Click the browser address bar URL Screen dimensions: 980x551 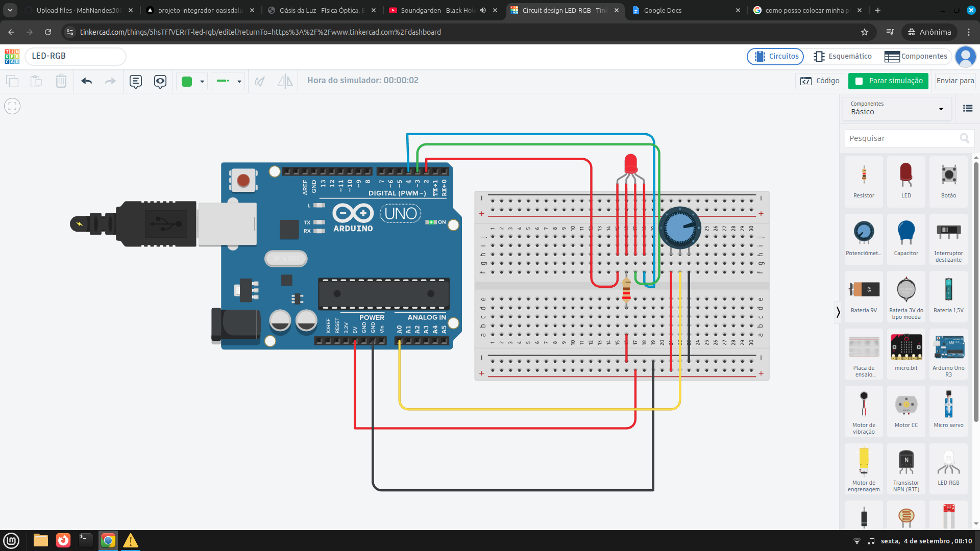[260, 32]
